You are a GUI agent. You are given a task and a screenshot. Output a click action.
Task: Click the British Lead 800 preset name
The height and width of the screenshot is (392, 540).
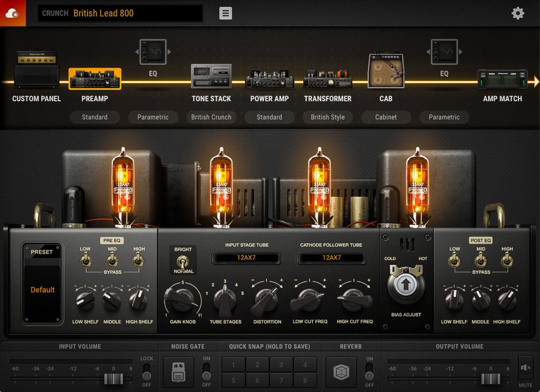pos(103,13)
